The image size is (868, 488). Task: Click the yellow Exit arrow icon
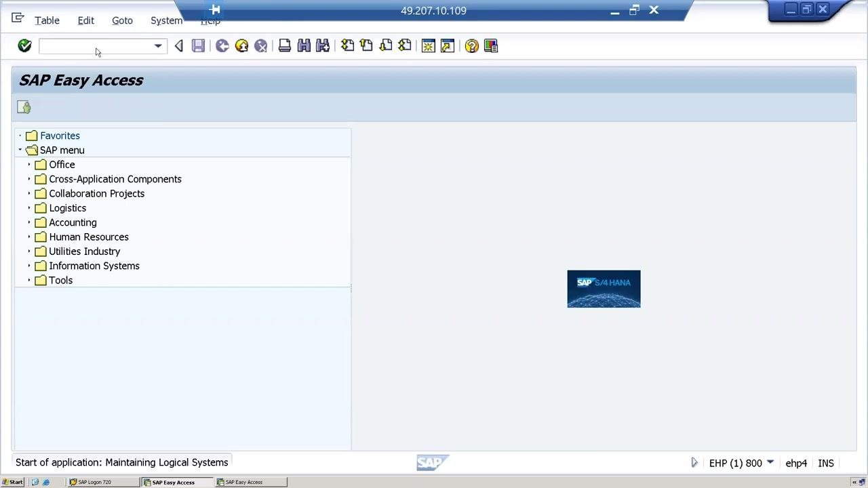(x=241, y=46)
